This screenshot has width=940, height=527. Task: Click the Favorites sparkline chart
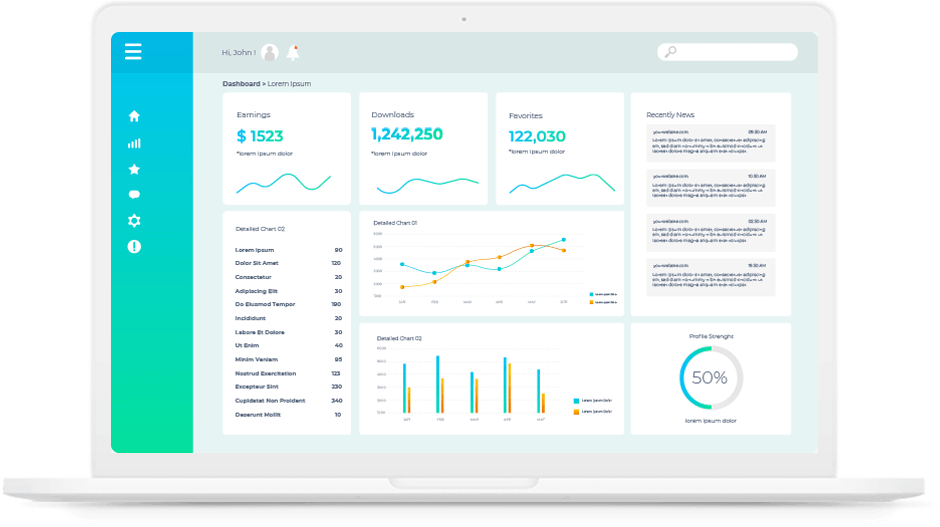coord(562,183)
